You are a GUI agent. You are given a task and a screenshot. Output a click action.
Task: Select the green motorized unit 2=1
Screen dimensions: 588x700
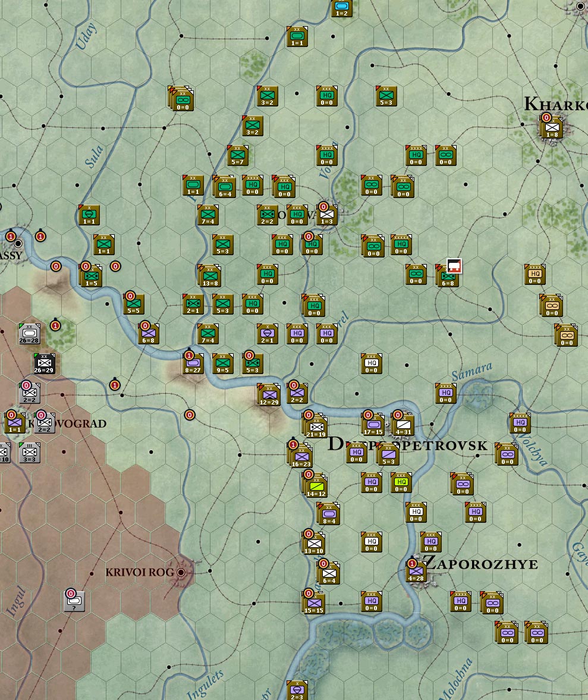[193, 305]
